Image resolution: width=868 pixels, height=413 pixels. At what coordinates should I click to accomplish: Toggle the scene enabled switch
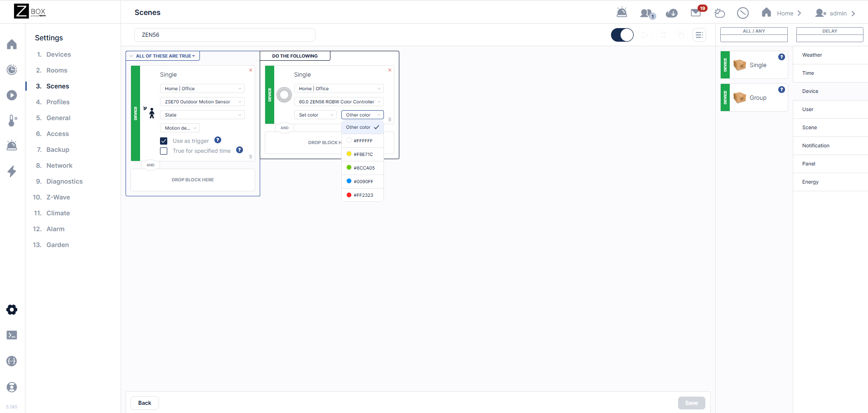click(622, 35)
